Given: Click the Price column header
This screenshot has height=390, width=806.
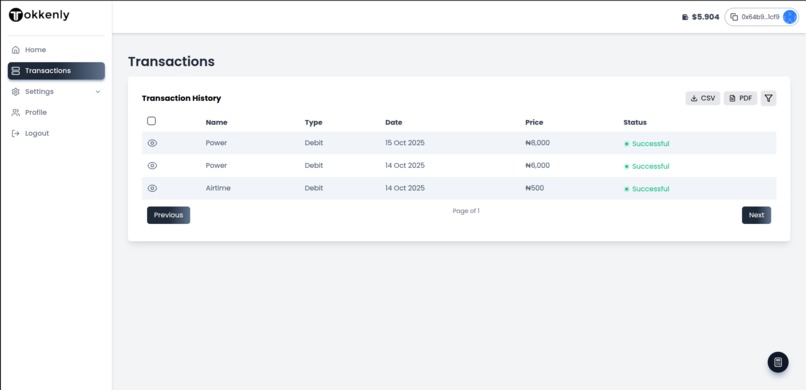Looking at the screenshot, I should (x=534, y=123).
